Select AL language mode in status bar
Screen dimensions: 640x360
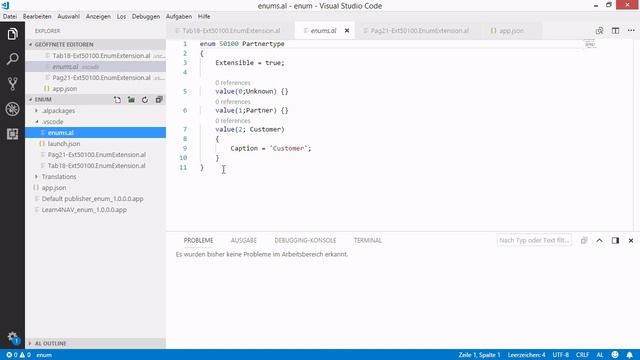click(x=600, y=355)
